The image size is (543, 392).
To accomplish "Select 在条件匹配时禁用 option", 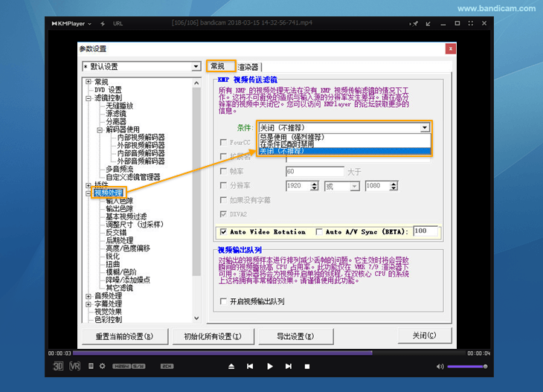I will pyautogui.click(x=344, y=144).
